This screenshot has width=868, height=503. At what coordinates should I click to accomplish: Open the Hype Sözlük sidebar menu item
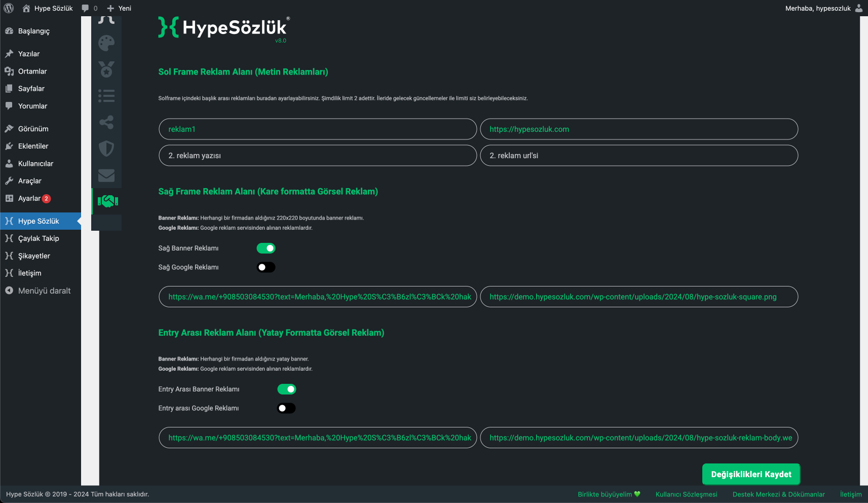pos(41,221)
